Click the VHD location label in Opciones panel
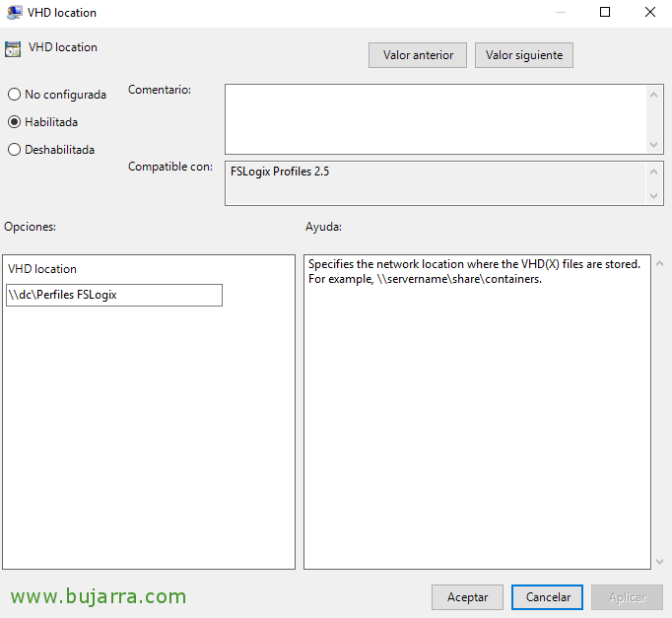The width and height of the screenshot is (672, 618). (42, 269)
